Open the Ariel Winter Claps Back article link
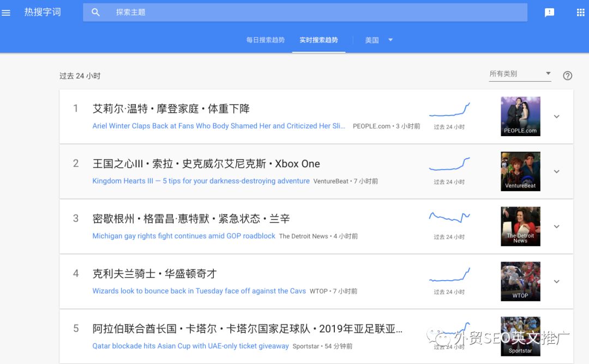This screenshot has height=364, width=589. [219, 126]
